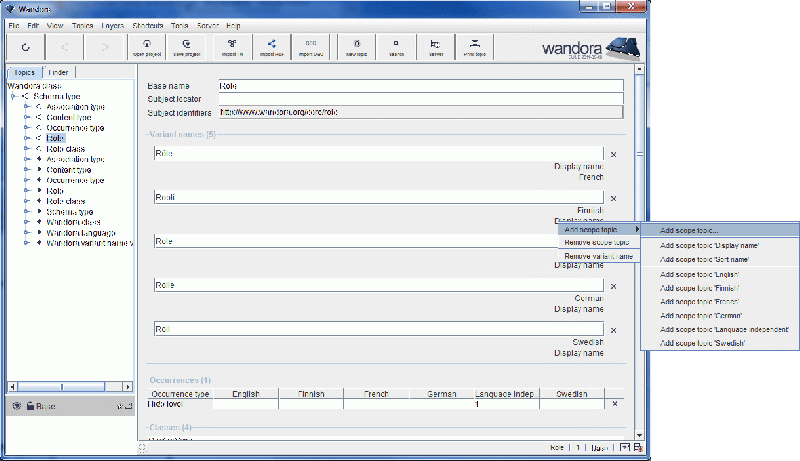Viewport: 800px width, 461px height.
Task: Delete the Hide level occurrence row
Action: (x=614, y=404)
